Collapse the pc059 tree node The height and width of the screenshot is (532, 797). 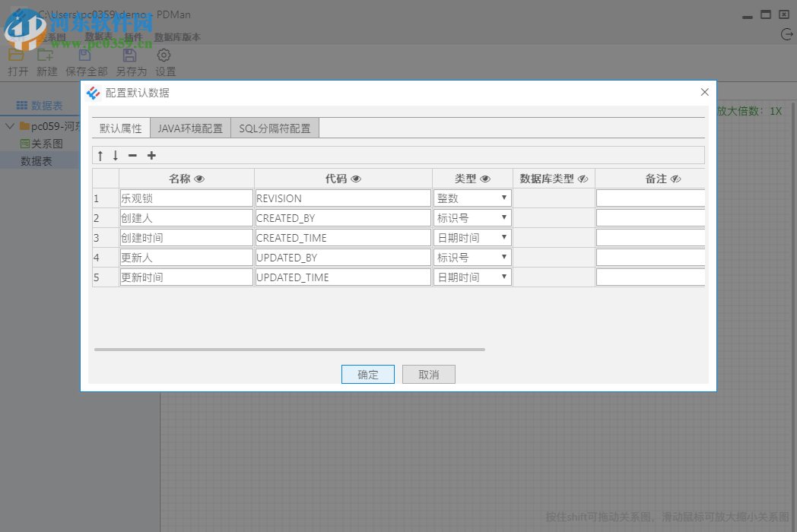(x=8, y=126)
